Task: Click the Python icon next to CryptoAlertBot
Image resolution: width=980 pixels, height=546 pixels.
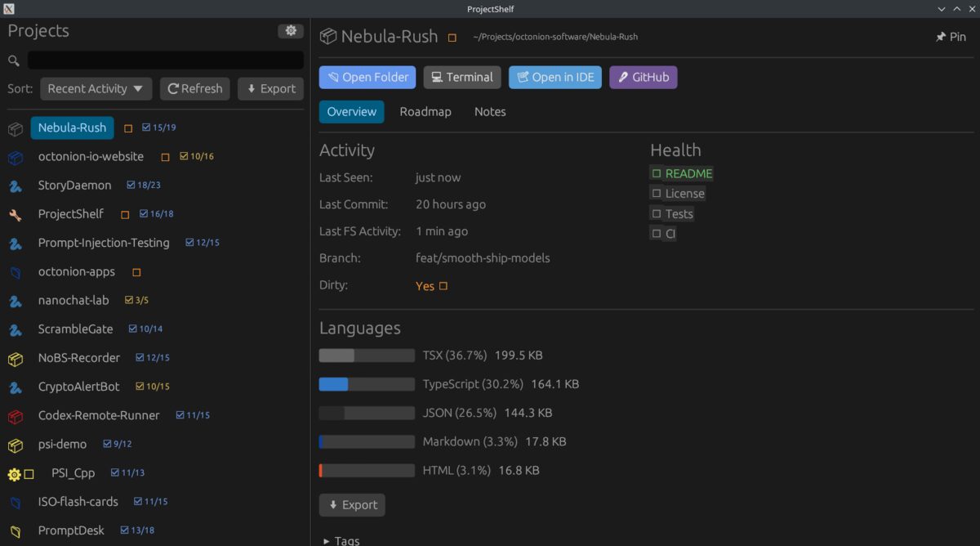Action: pos(15,387)
